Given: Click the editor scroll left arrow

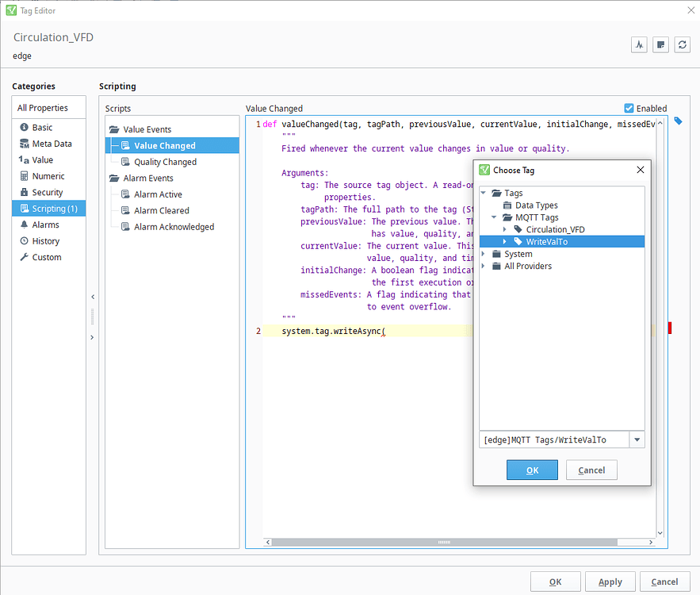Looking at the screenshot, I should tap(268, 543).
